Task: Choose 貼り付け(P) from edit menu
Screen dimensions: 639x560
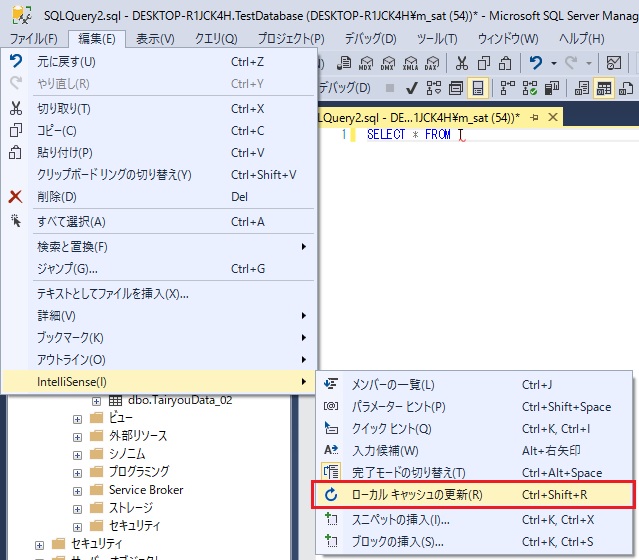Action: (159, 153)
